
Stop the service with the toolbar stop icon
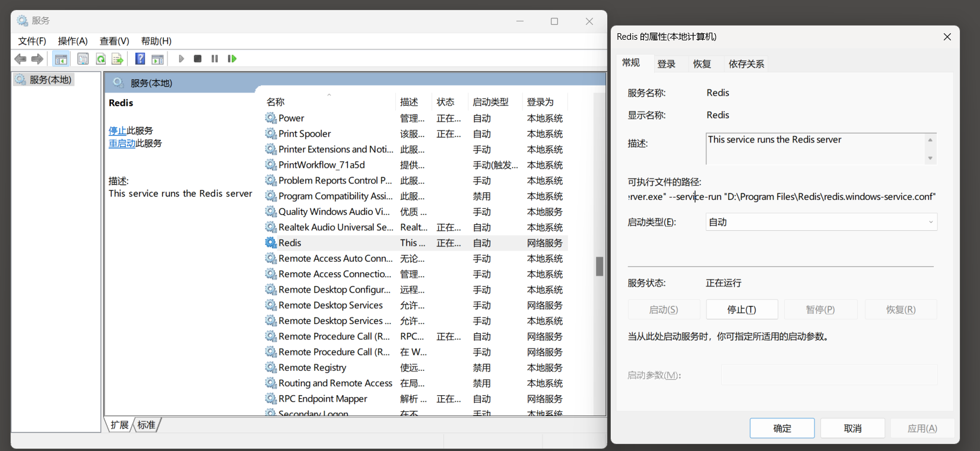tap(198, 59)
